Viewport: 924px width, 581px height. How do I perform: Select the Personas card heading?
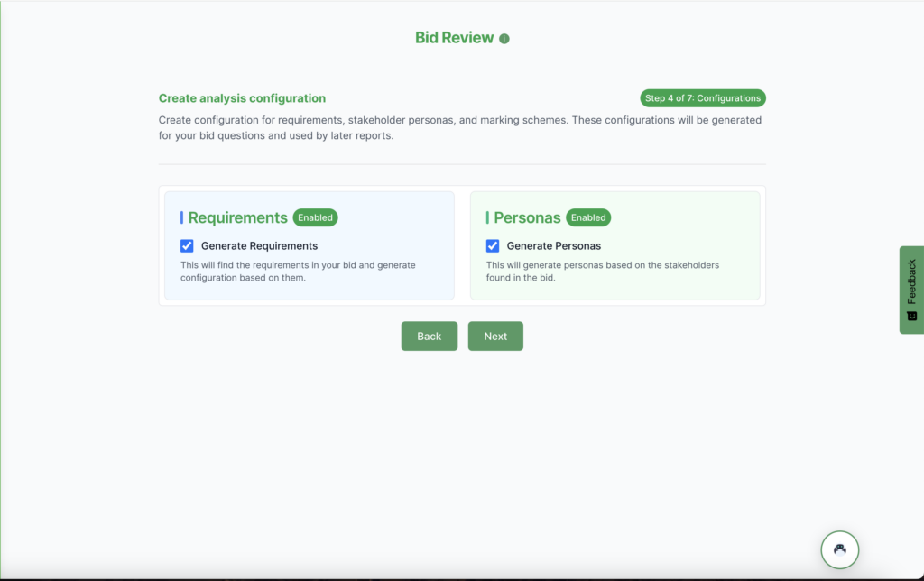pyautogui.click(x=527, y=217)
